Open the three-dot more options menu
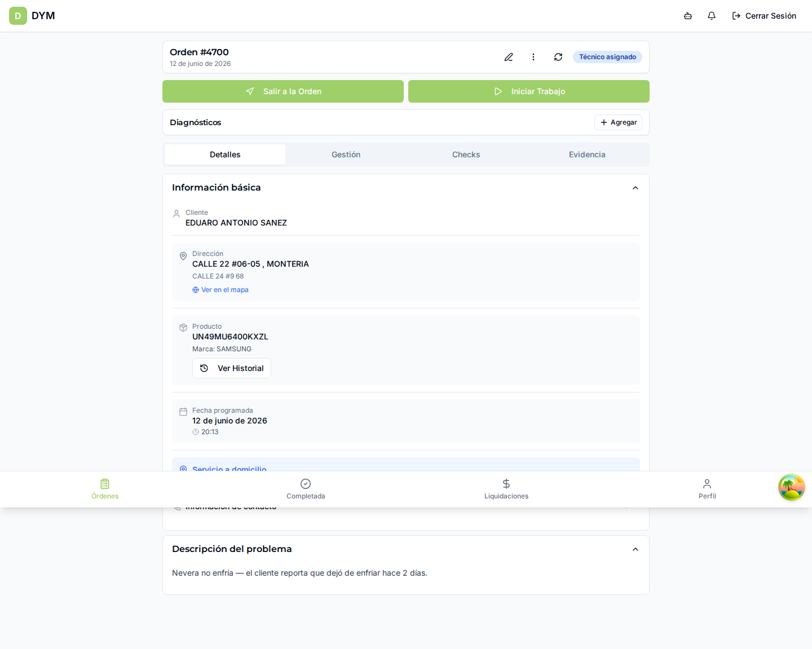The image size is (812, 649). tap(533, 57)
